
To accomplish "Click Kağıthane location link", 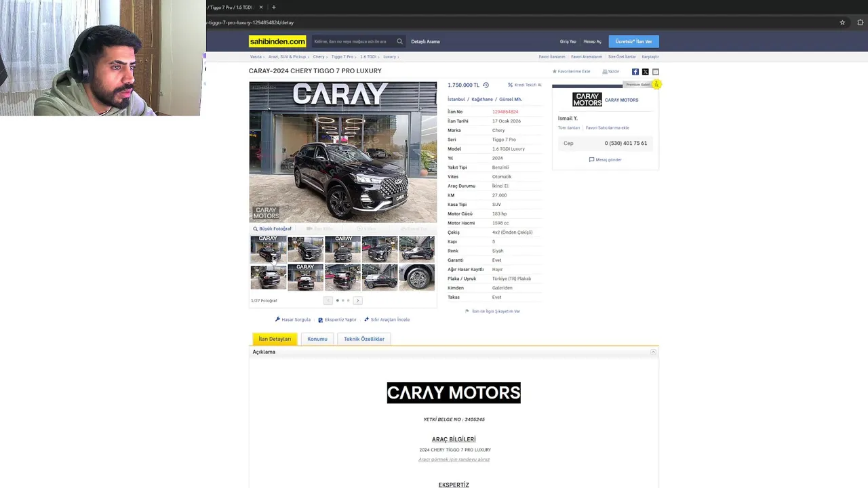I will pos(482,100).
